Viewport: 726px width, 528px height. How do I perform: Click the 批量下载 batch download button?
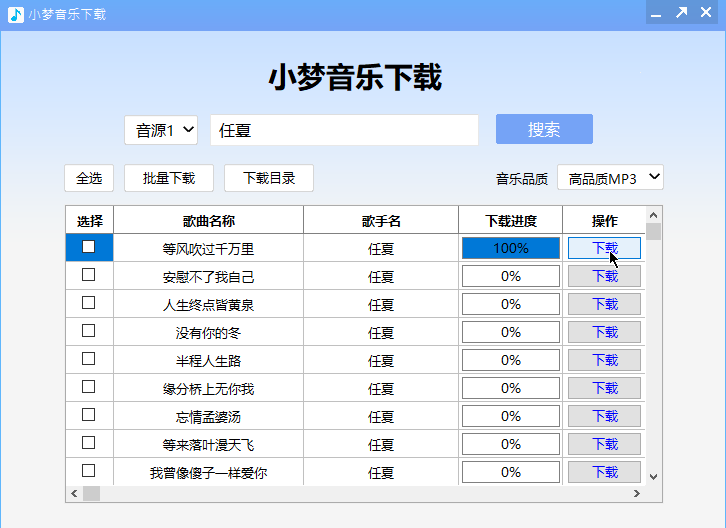pos(169,178)
